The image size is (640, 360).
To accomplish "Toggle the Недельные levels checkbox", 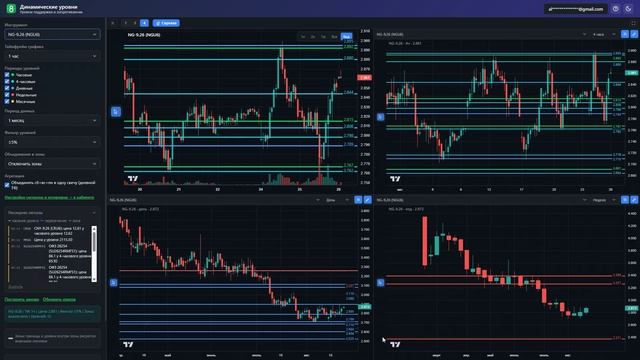I will (x=7, y=95).
